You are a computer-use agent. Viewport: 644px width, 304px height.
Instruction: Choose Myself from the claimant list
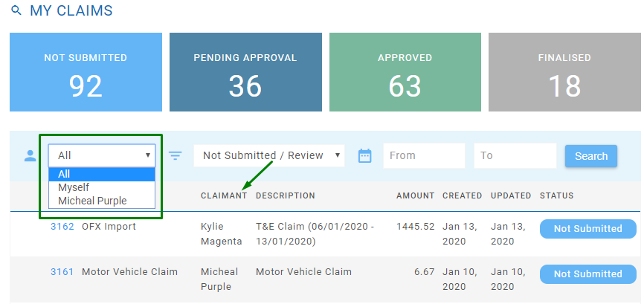coord(76,187)
